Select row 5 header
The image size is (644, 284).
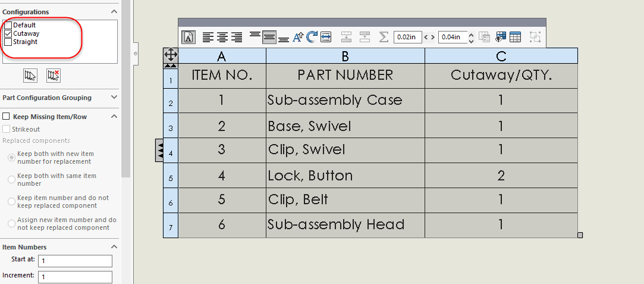point(171,176)
